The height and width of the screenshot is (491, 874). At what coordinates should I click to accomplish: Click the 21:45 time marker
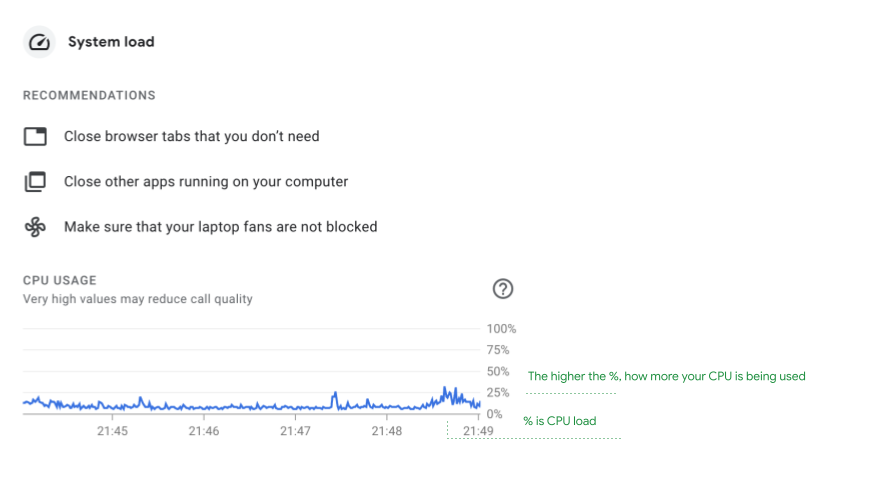[112, 431]
